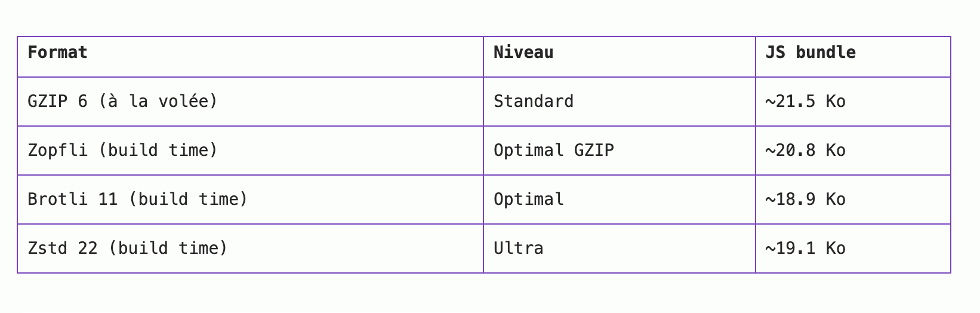Click the Niveau column header
Screen dimensions: 980x313
[523, 53]
